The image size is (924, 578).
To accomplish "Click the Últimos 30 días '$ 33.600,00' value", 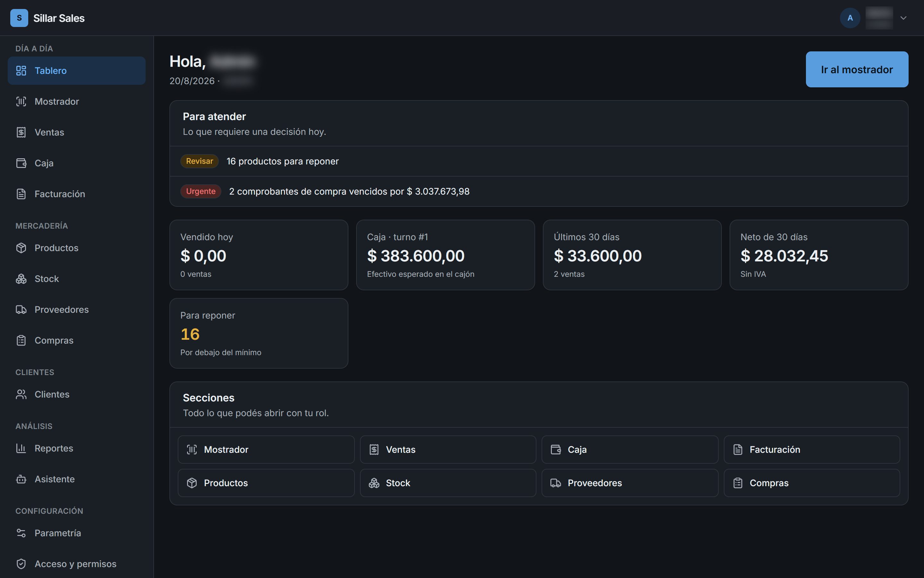I will pyautogui.click(x=597, y=256).
